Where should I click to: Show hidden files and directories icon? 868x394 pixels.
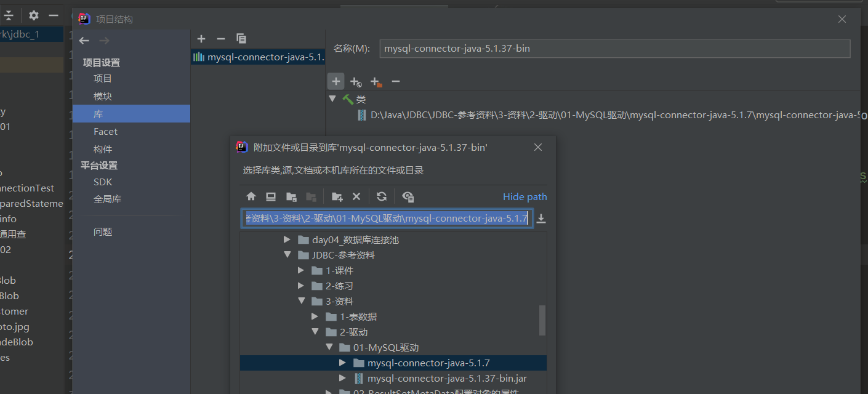[408, 196]
